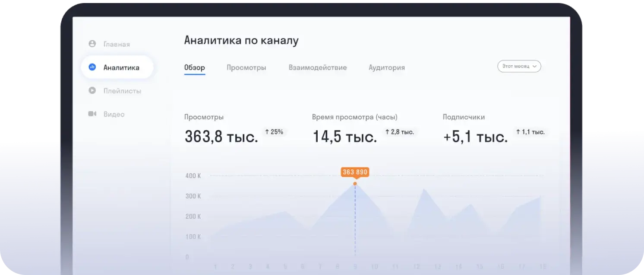Open the Аудитория tab
Screen dimensions: 644x275
(x=387, y=67)
